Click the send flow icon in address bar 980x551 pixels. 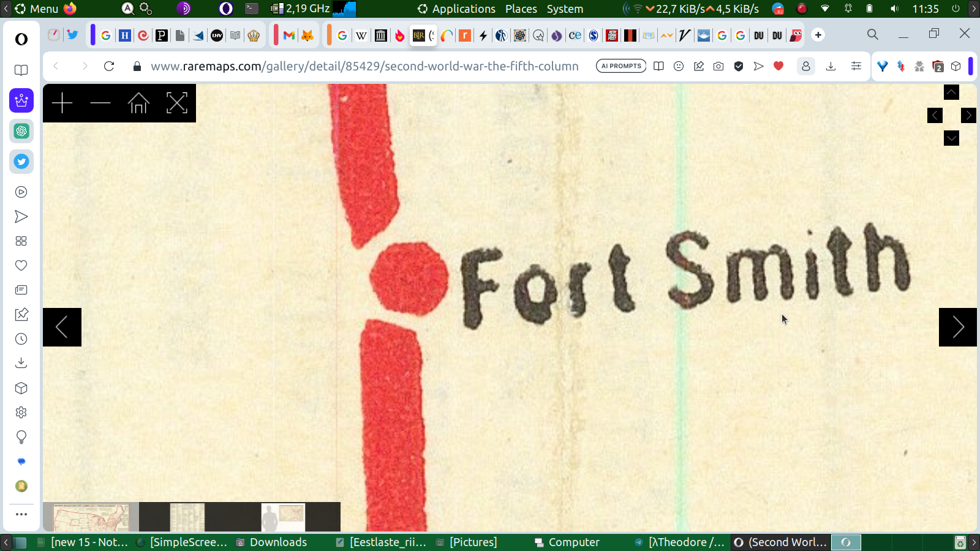coord(758,66)
